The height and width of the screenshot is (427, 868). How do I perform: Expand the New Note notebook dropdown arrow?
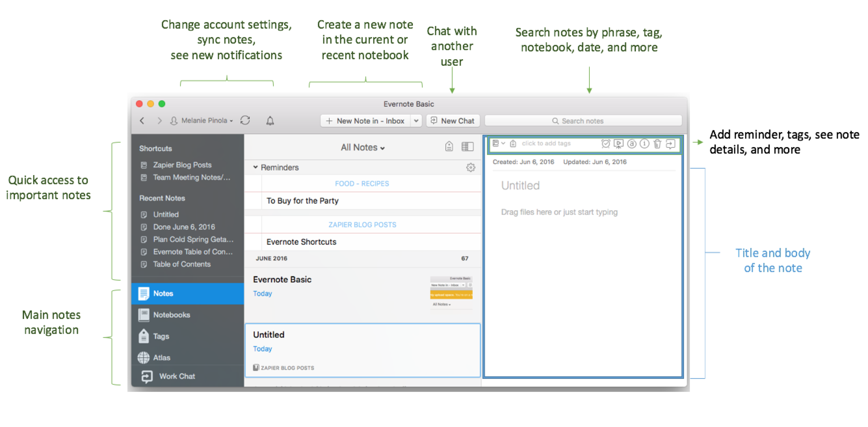(416, 121)
